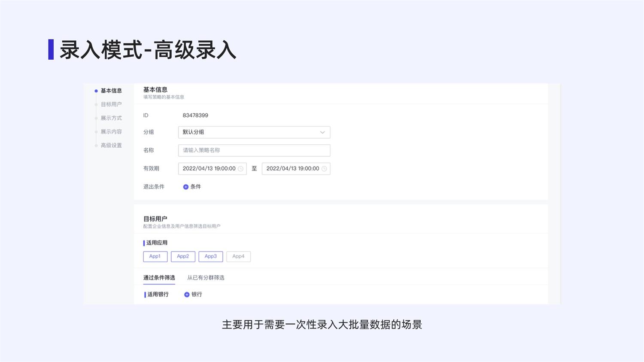Click the plus icon next to 银行

pos(187,295)
